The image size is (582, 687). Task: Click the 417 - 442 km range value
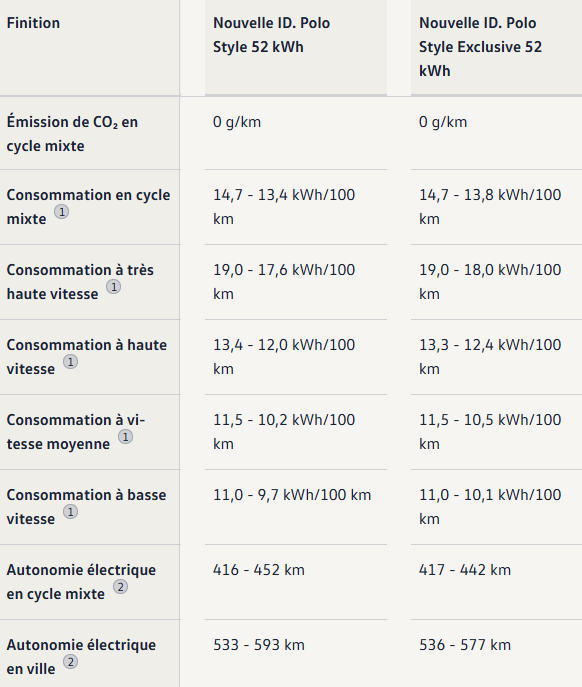pyautogui.click(x=465, y=570)
